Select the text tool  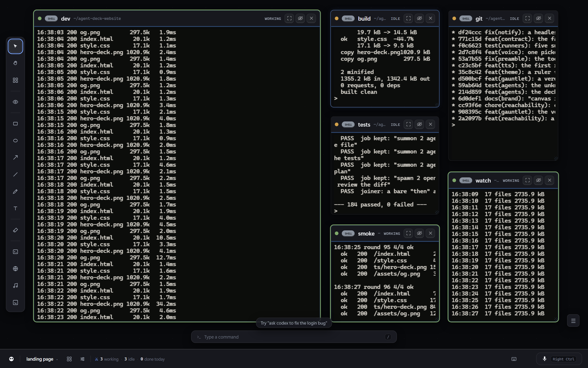point(15,208)
